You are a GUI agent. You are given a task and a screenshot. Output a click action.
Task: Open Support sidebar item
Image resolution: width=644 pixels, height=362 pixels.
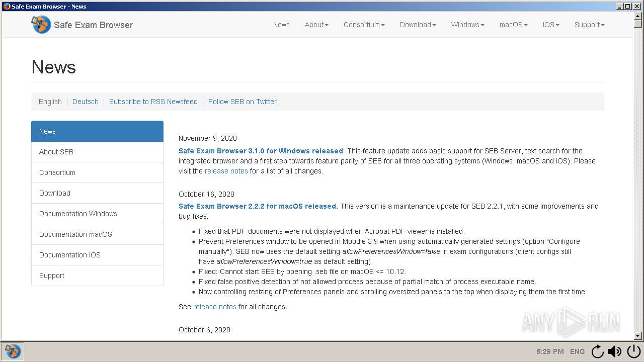(97, 276)
